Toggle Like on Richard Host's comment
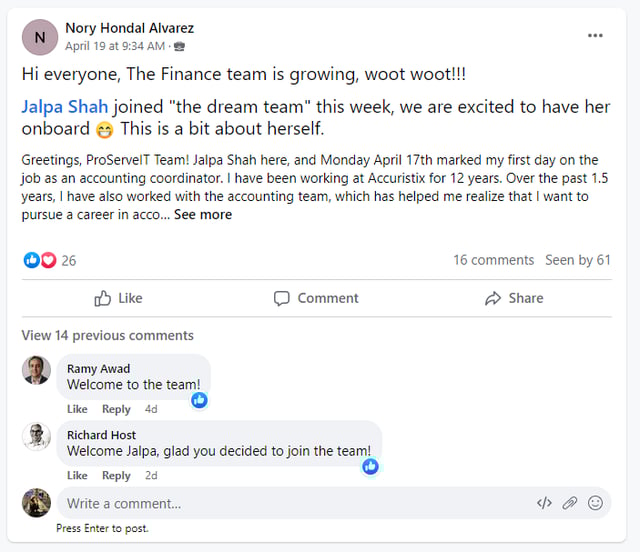640x552 pixels. (x=77, y=475)
